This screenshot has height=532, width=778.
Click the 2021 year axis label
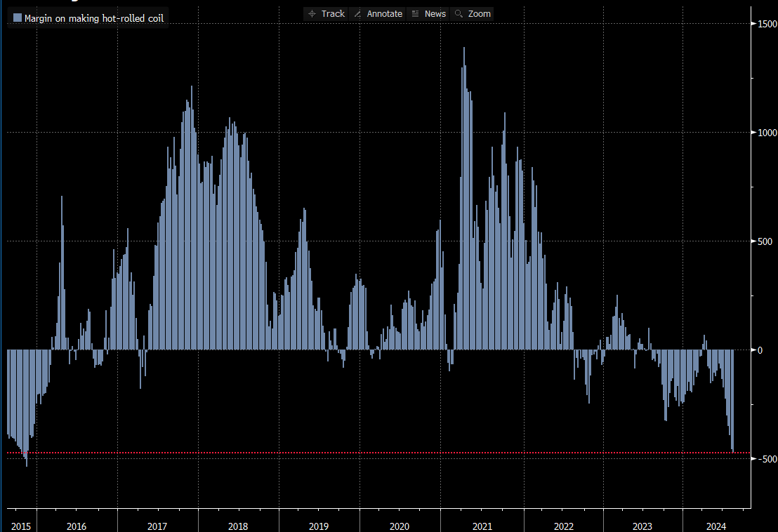[482, 526]
